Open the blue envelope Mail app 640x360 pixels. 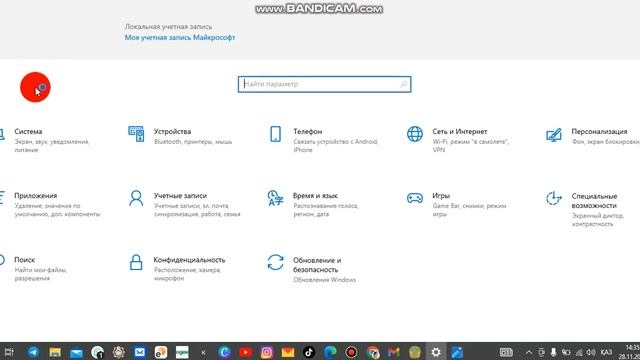click(76, 352)
